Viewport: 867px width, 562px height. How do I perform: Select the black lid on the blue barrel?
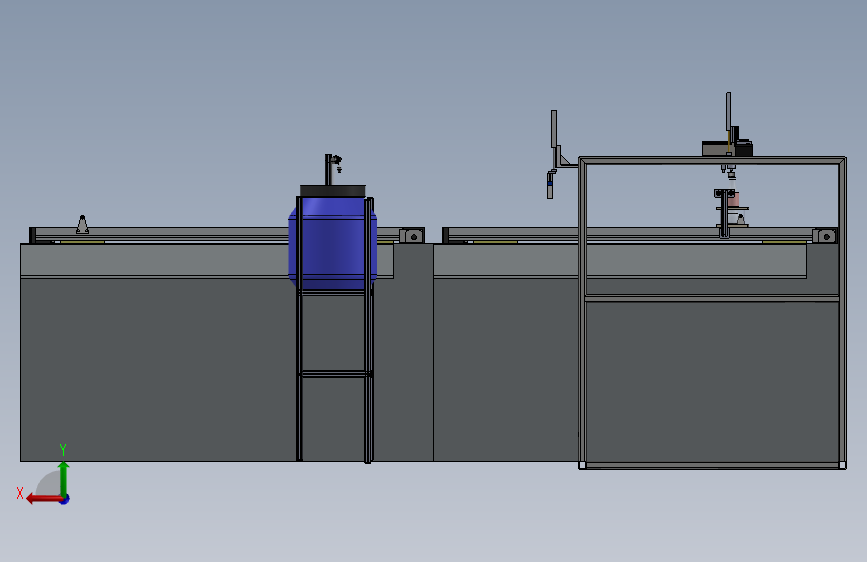coord(333,191)
